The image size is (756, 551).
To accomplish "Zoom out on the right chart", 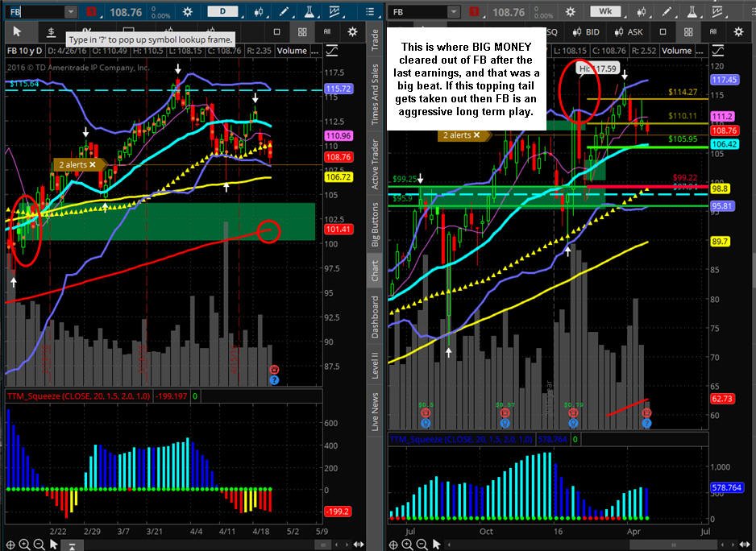I will point(422,545).
